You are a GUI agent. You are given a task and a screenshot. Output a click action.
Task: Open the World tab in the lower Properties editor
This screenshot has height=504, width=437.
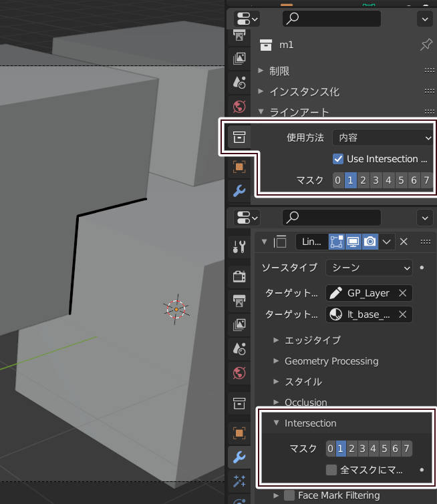pos(239,373)
